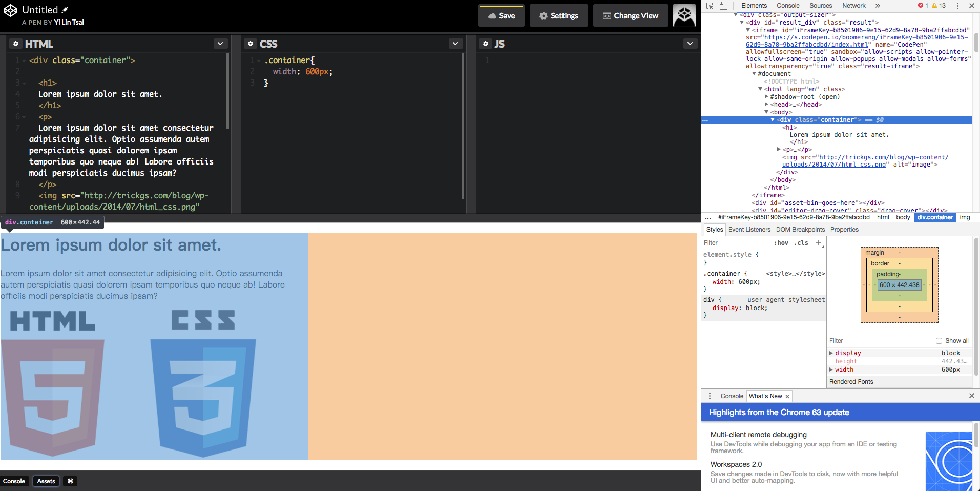Switch to the DevTools Console tab
Image resolution: width=980 pixels, height=491 pixels.
click(788, 6)
